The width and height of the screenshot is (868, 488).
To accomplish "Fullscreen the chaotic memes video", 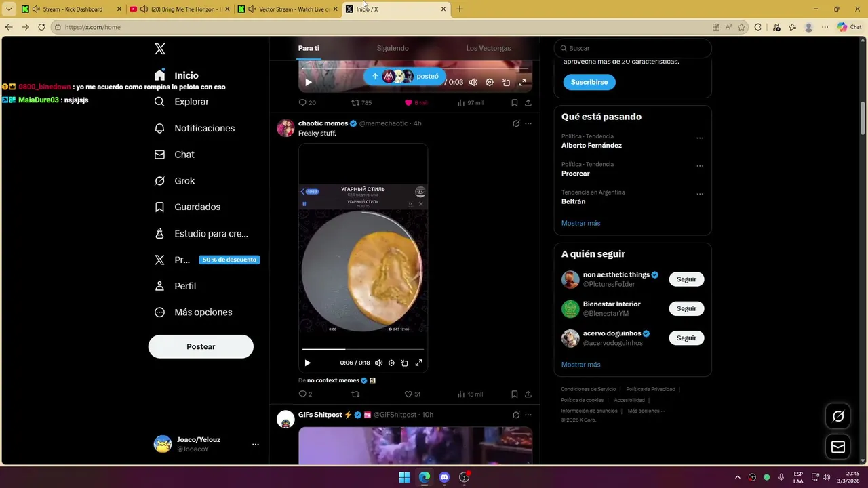I will 418,363.
